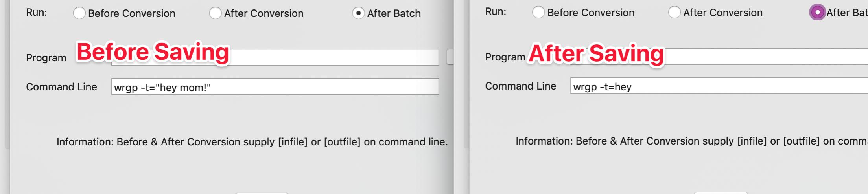Click bottom button in Before Saving window

point(262,193)
